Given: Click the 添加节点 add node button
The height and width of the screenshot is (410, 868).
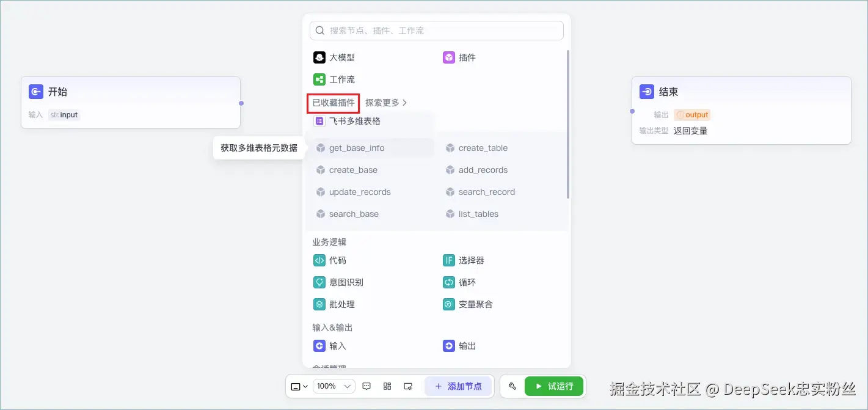Looking at the screenshot, I should point(458,386).
